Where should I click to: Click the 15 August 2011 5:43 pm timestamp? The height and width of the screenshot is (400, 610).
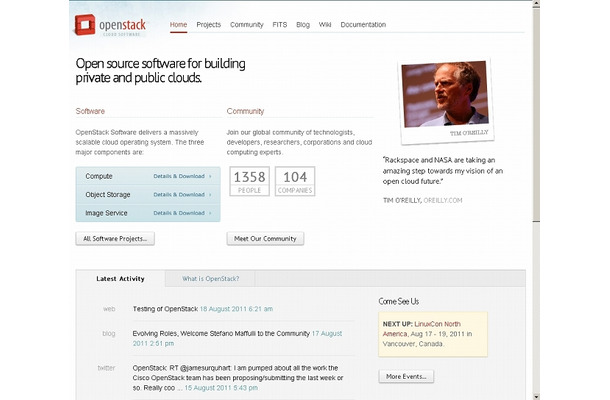[221, 388]
